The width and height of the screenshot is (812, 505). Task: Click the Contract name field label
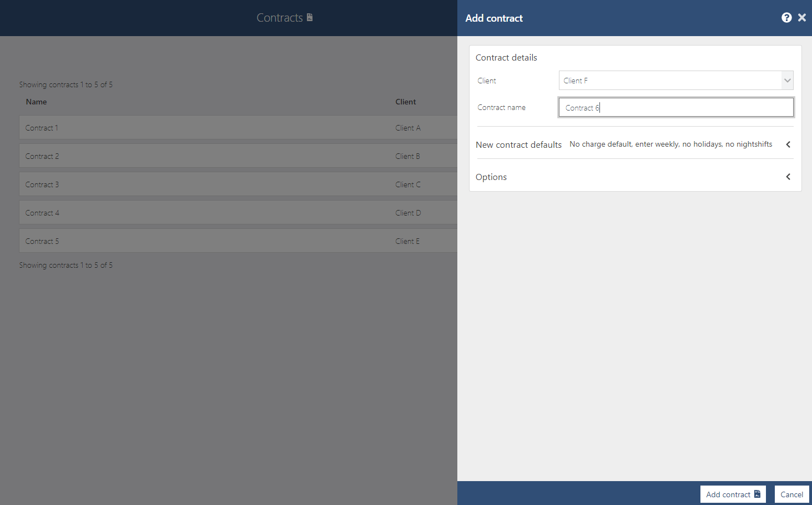[x=501, y=107]
